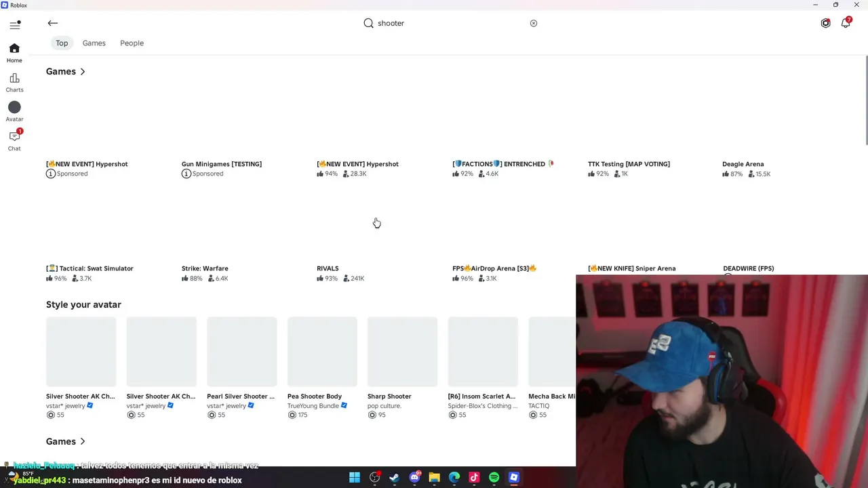The width and height of the screenshot is (868, 488).
Task: Open Deagle Arena game
Action: 743,164
